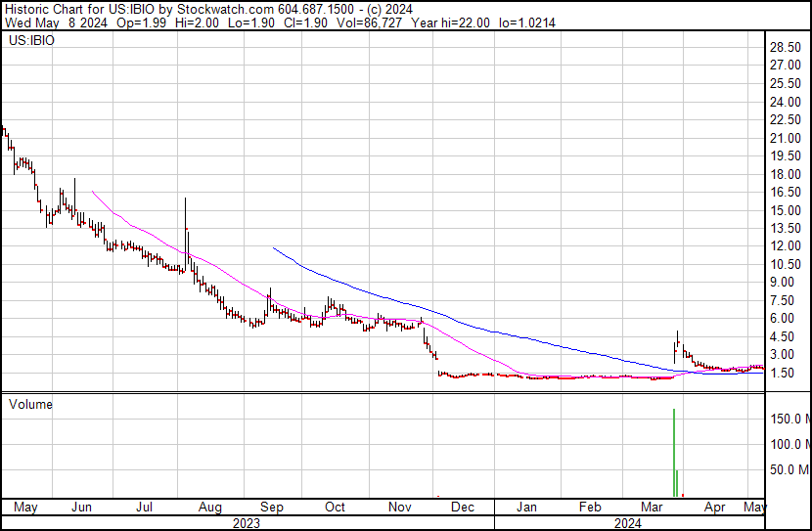Select the Jun label on the time axis

pyautogui.click(x=82, y=508)
